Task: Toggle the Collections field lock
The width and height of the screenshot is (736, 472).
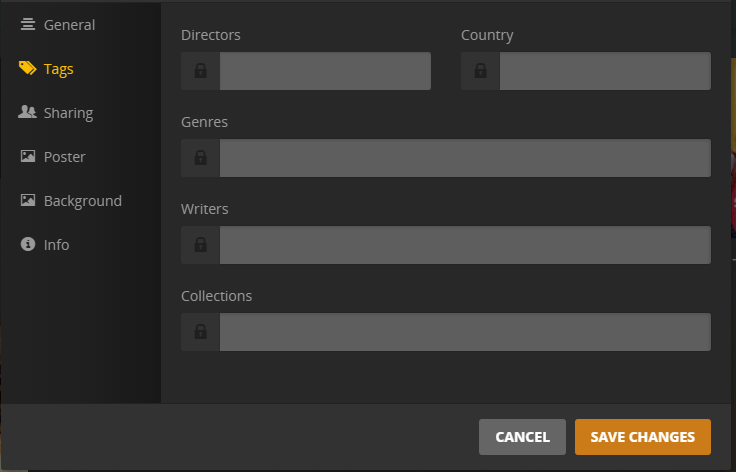Action: 200,332
